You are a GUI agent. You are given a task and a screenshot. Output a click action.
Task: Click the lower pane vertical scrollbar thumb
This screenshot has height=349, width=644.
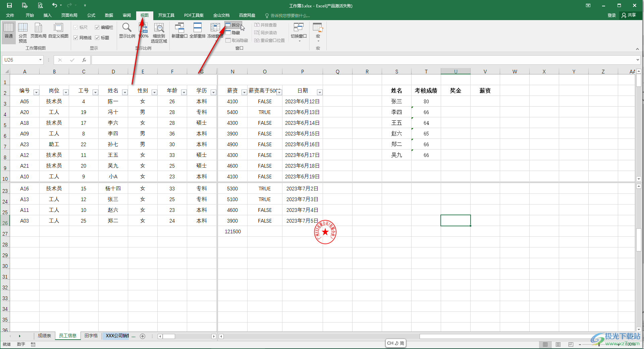point(639,240)
